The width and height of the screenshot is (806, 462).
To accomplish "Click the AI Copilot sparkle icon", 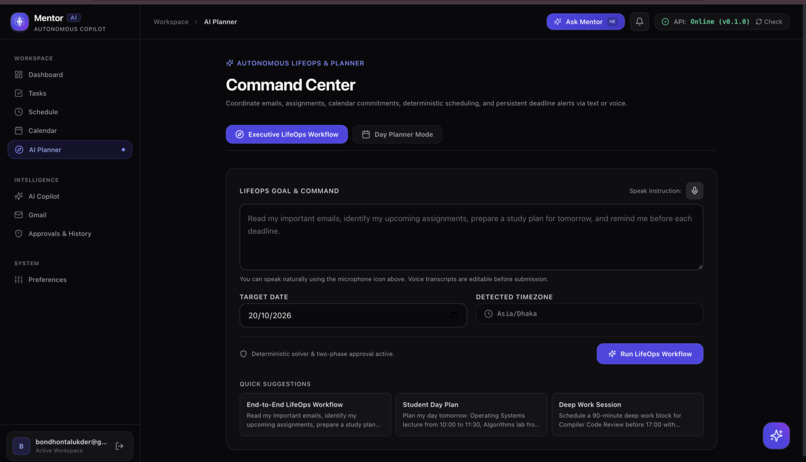I will [x=19, y=196].
